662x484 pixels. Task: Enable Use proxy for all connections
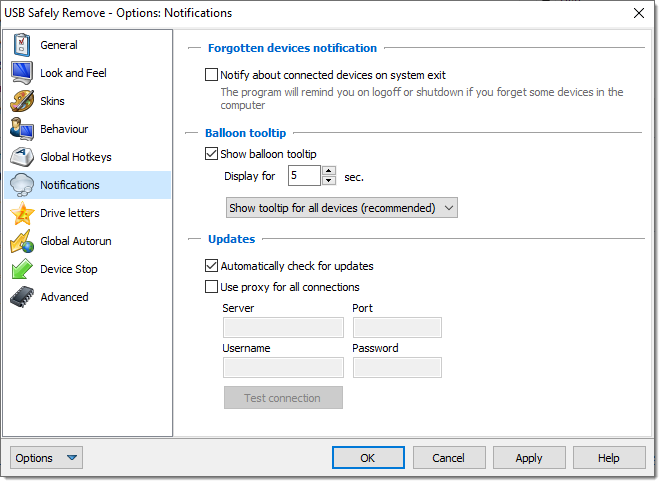(x=211, y=287)
